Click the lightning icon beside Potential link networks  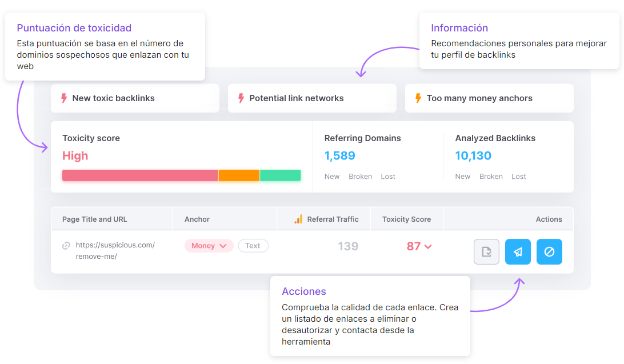pyautogui.click(x=241, y=98)
